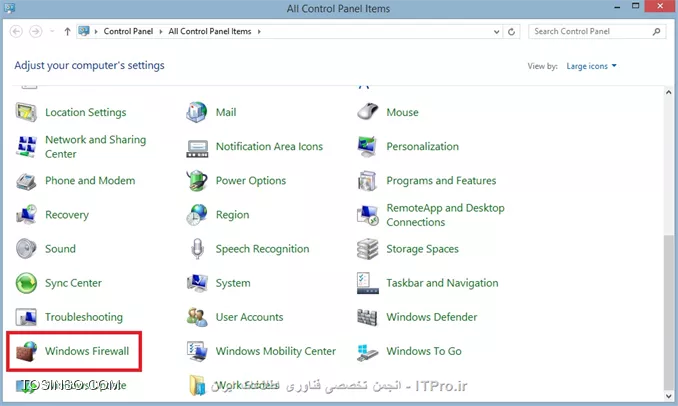Click the Windows Defender link text
This screenshot has width=678, height=406.
pyautogui.click(x=432, y=317)
